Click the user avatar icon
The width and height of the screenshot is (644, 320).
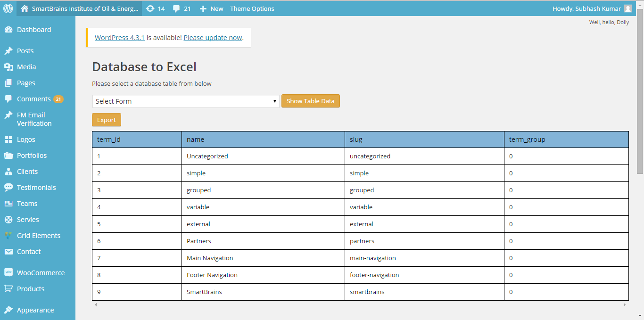pos(627,8)
